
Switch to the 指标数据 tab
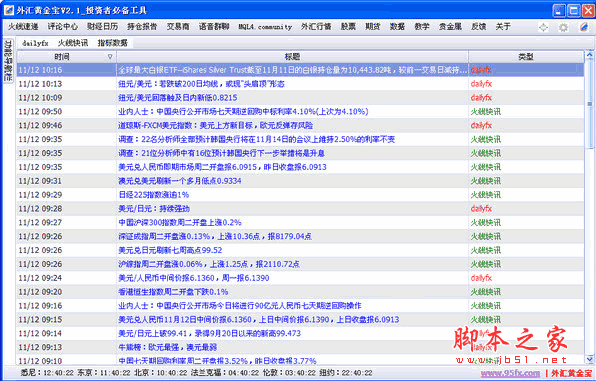tap(113, 43)
